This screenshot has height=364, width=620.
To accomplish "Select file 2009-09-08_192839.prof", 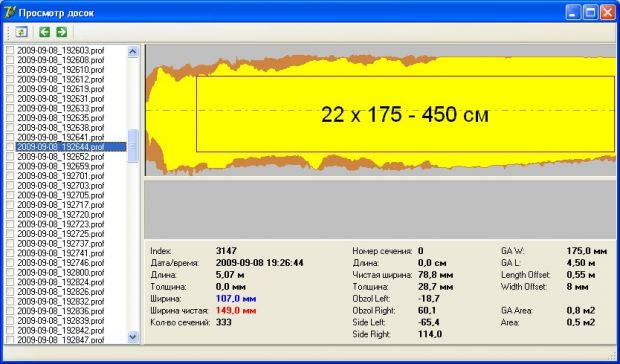I will (x=60, y=321).
